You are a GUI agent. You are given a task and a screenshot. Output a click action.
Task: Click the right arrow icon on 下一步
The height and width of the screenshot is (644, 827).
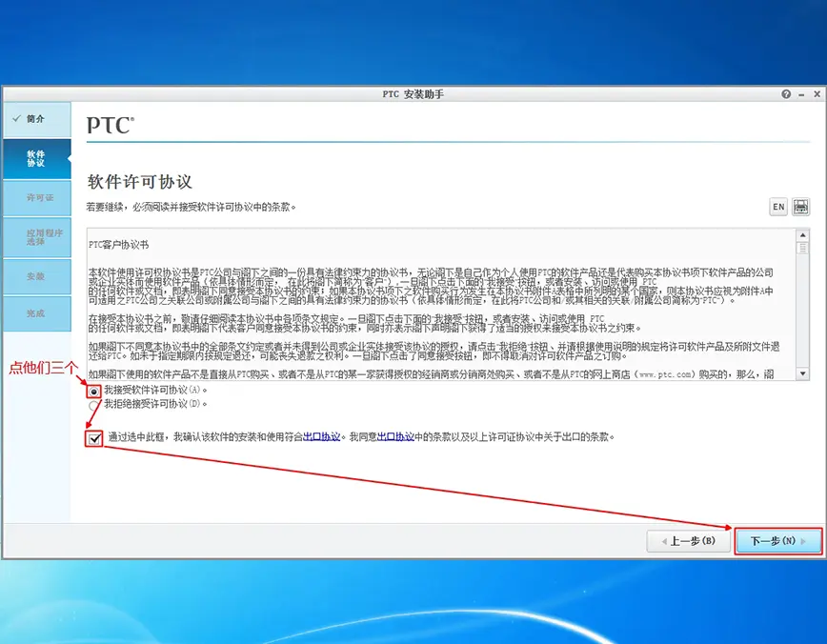pos(803,541)
